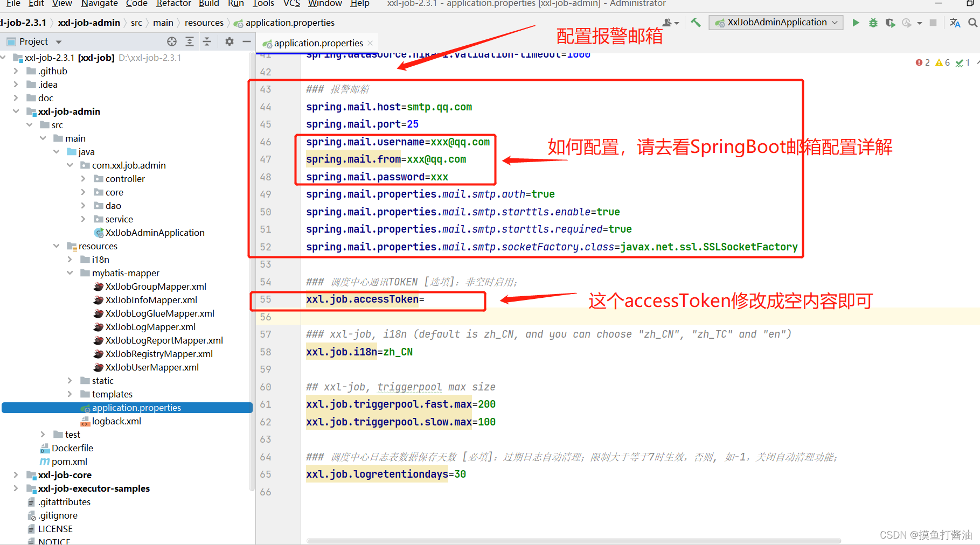The height and width of the screenshot is (545, 980).
Task: Select XxlJobUserMapper.xml file
Action: 147,367
